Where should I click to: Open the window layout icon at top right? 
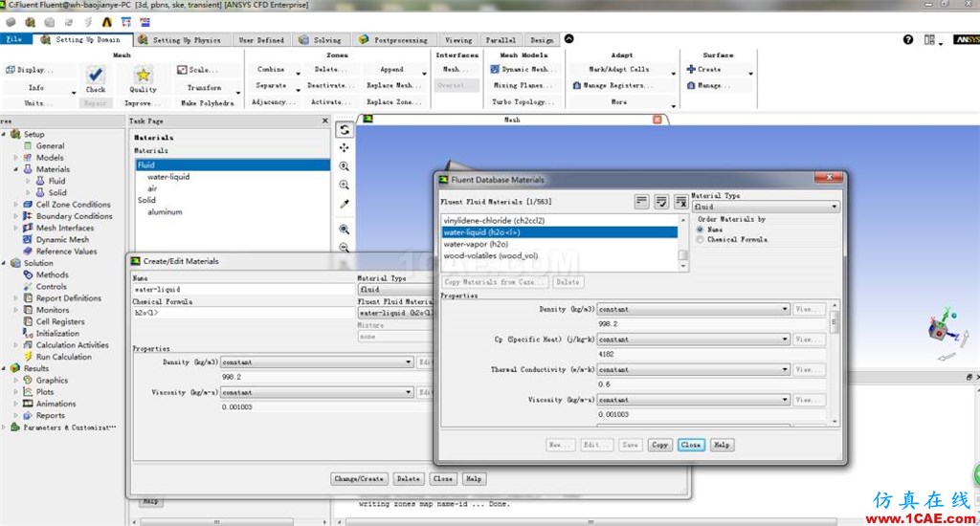[x=930, y=39]
